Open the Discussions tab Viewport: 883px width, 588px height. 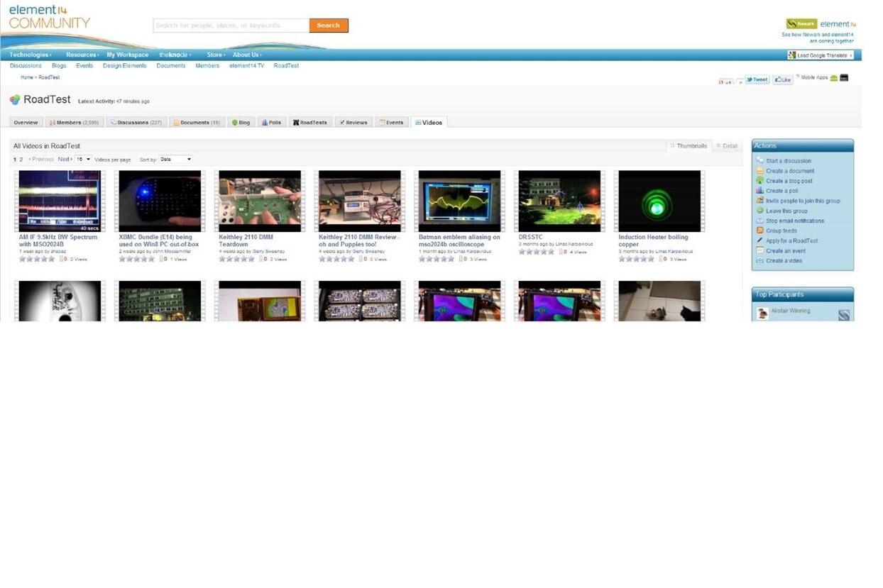[x=136, y=123]
